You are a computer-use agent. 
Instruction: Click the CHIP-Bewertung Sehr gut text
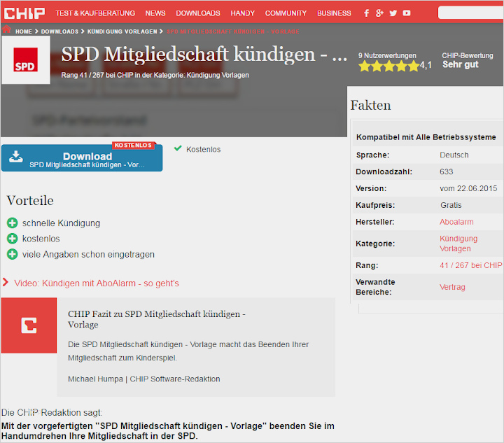tap(468, 60)
